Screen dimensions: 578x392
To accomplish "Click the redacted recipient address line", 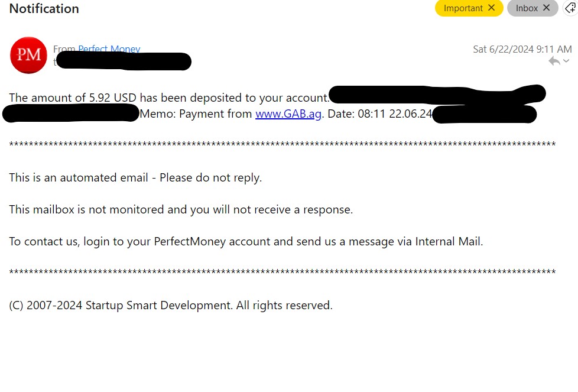I will pyautogui.click(x=123, y=61).
